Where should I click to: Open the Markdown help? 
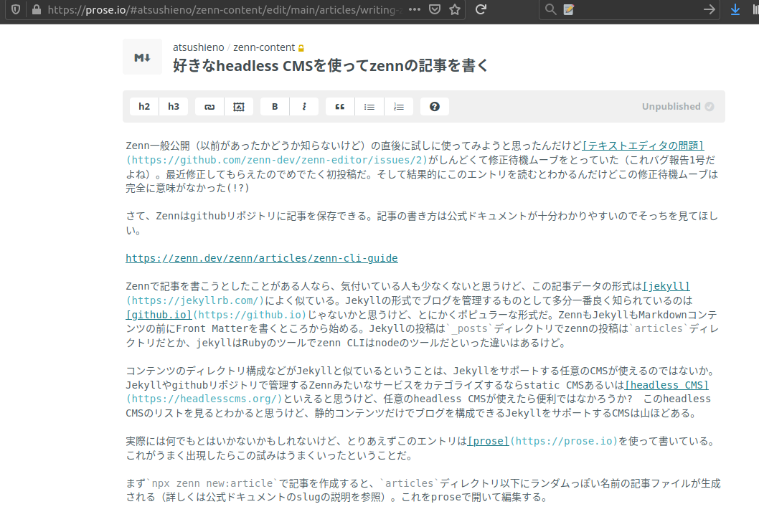[x=435, y=106]
